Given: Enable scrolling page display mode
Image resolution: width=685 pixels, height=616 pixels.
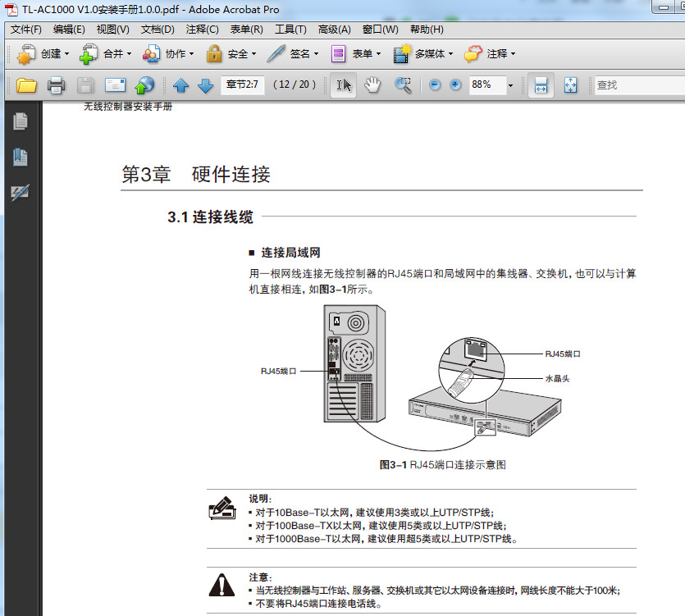Looking at the screenshot, I should (541, 84).
